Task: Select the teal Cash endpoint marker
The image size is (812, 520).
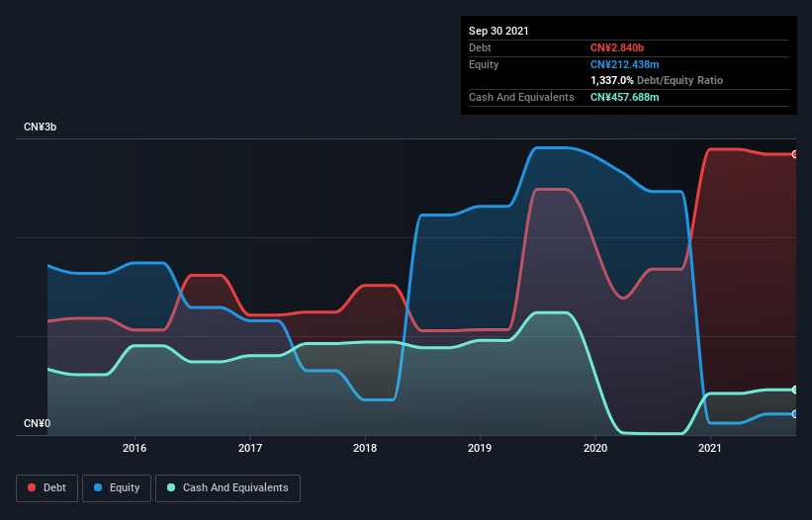Action: (x=795, y=390)
